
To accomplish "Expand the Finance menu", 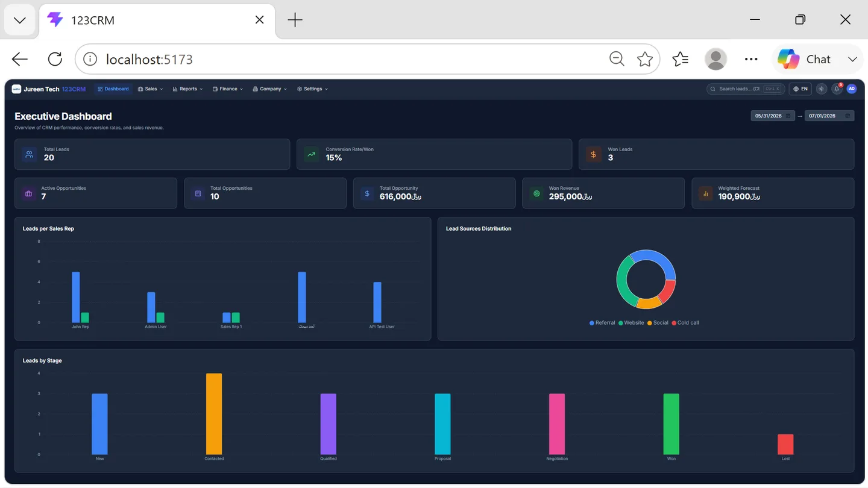I will (x=228, y=89).
